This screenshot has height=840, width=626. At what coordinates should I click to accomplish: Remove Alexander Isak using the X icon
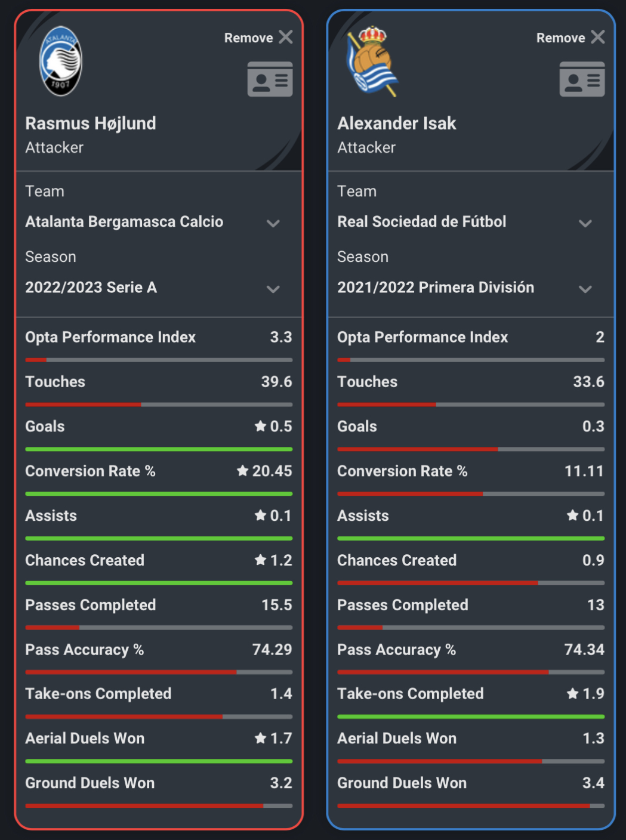coord(598,37)
